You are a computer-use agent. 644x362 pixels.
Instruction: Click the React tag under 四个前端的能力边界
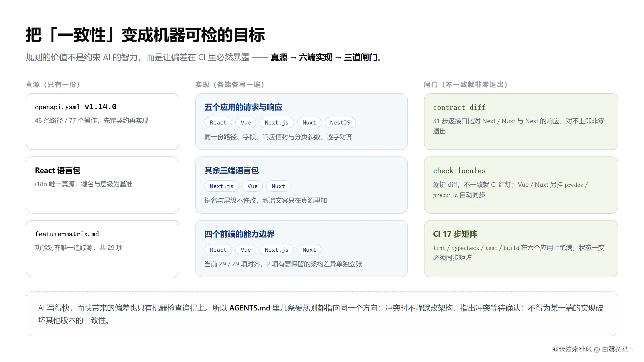point(218,250)
